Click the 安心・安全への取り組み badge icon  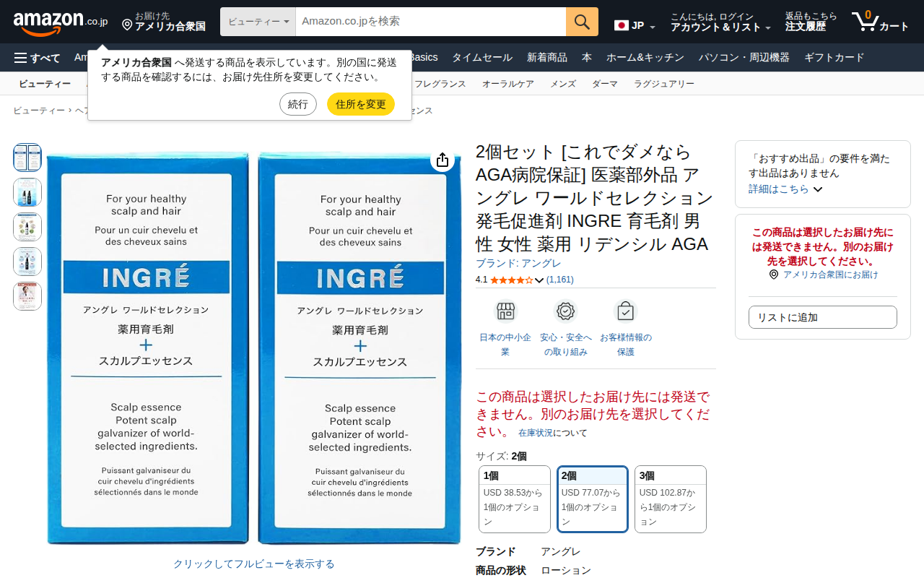pyautogui.click(x=566, y=311)
